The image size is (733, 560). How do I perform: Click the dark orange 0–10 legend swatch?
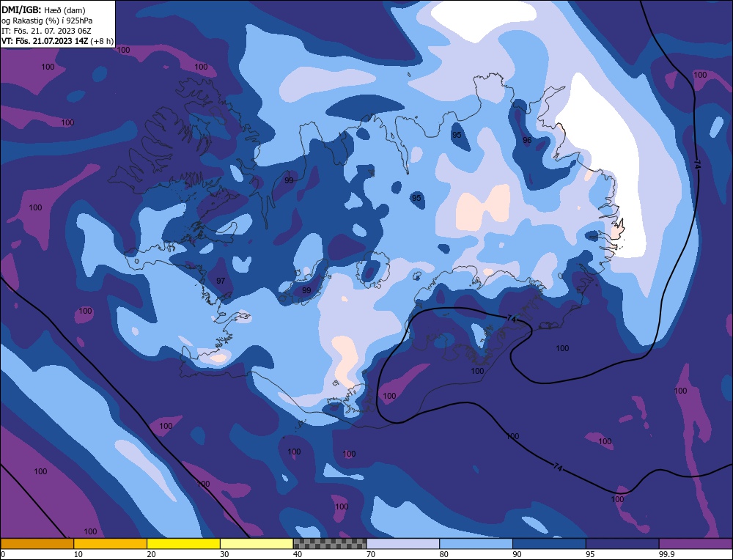point(37,544)
